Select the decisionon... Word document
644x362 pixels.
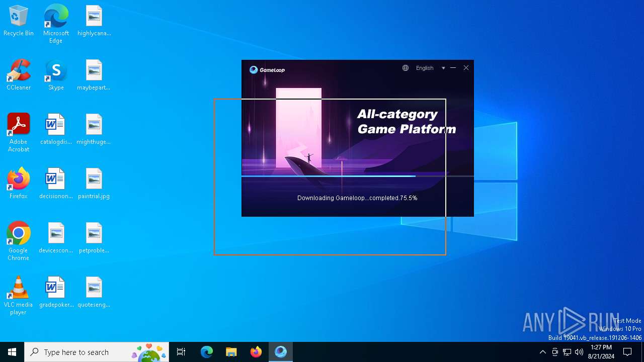[x=56, y=184]
